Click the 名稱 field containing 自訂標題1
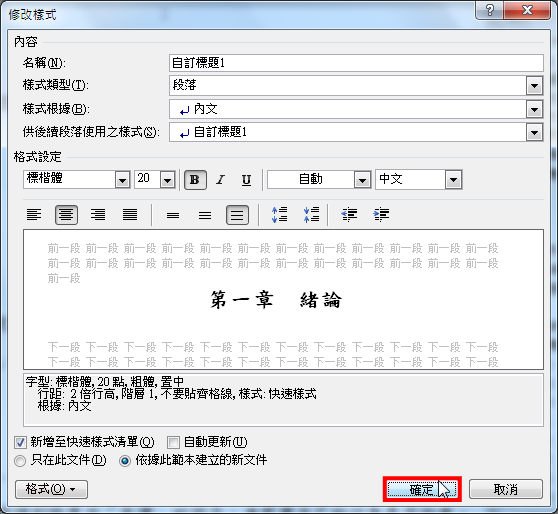This screenshot has height=514, width=558. 356,63
